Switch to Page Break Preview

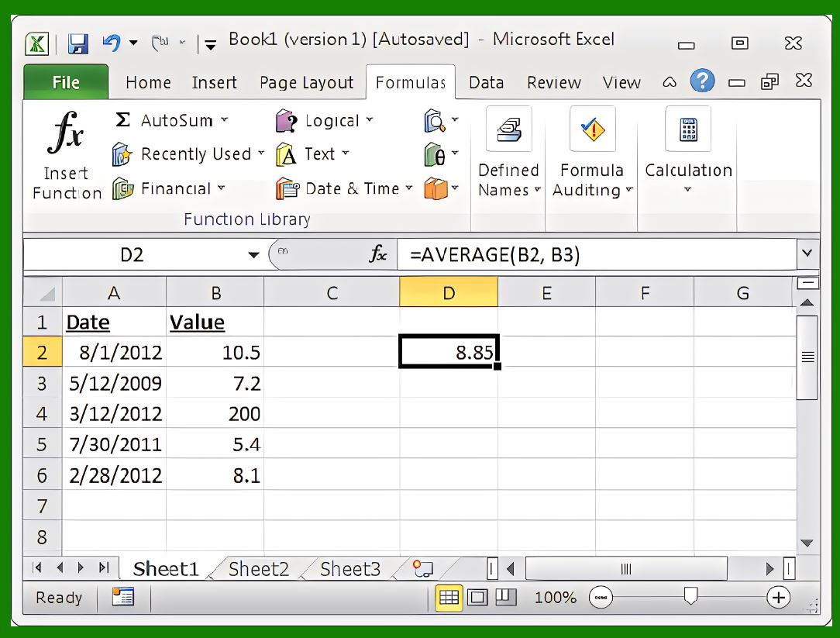[x=505, y=597]
